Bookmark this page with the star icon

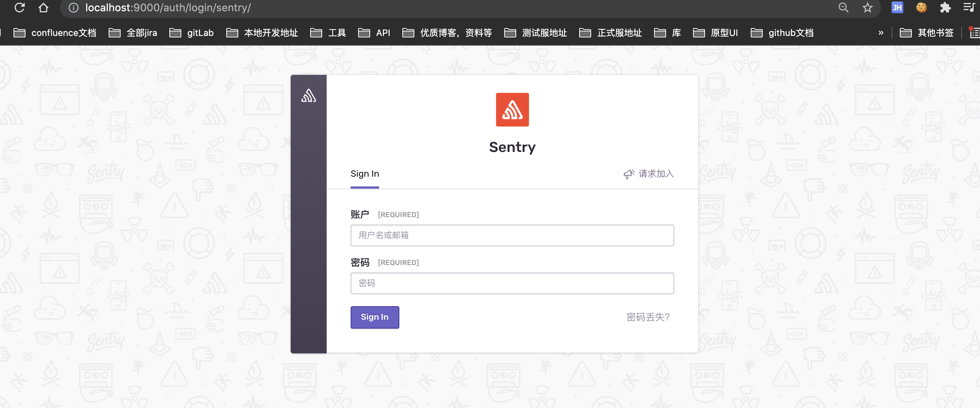[x=867, y=7]
